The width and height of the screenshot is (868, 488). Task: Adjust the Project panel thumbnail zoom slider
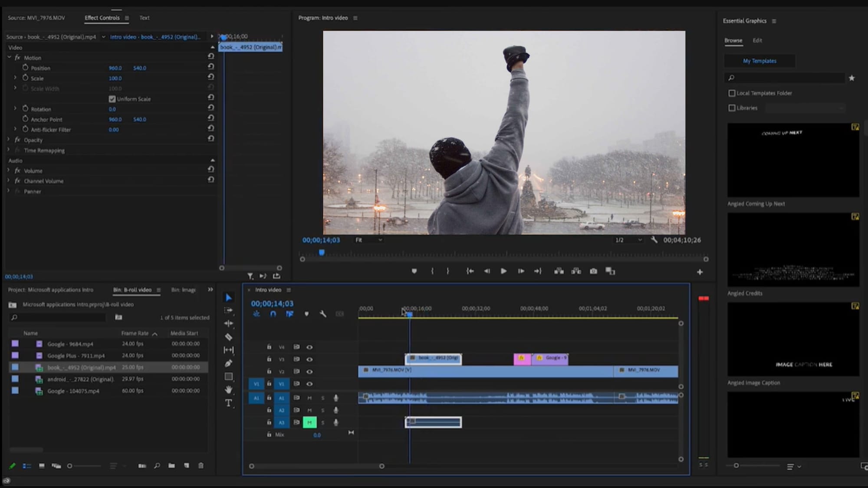69,466
